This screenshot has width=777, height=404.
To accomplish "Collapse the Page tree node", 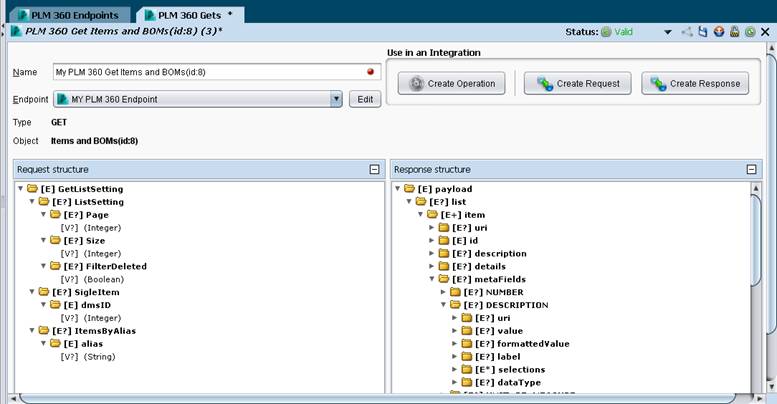I will click(x=43, y=214).
